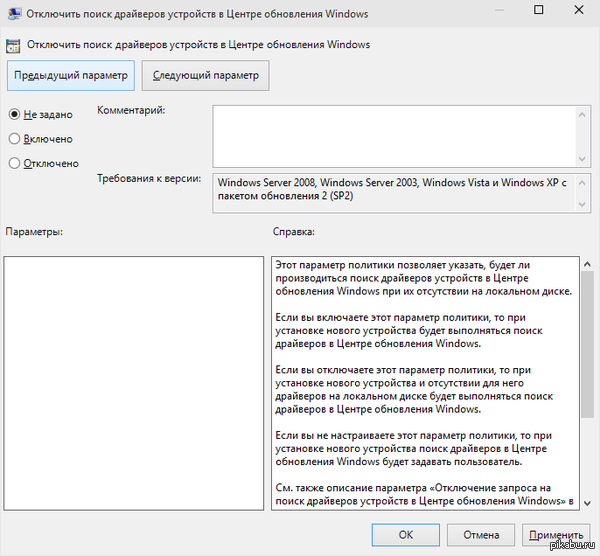
Task: Click the comment field's scroll up arrow
Action: (582, 114)
